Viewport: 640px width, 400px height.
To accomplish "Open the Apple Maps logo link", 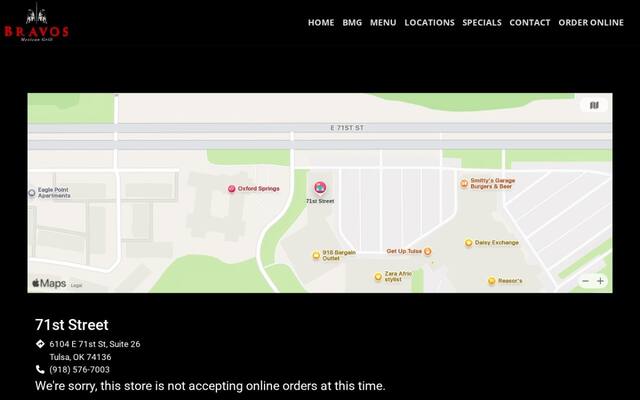I will coord(49,283).
